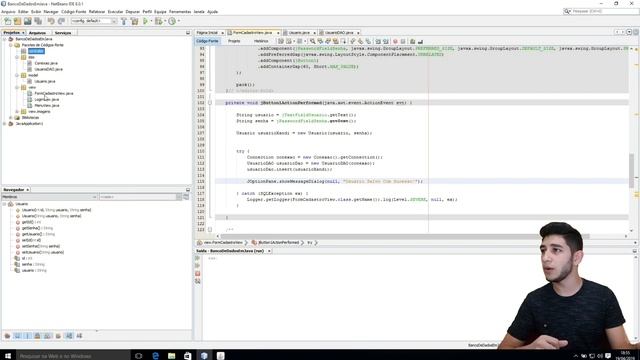Click the New File toolbar icon
The width and height of the screenshot is (640, 360).
pyautogui.click(x=8, y=21)
